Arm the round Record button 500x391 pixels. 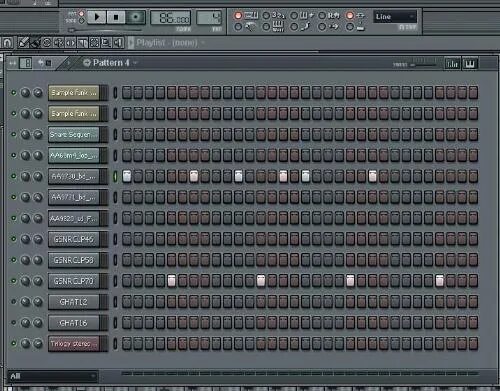135,17
